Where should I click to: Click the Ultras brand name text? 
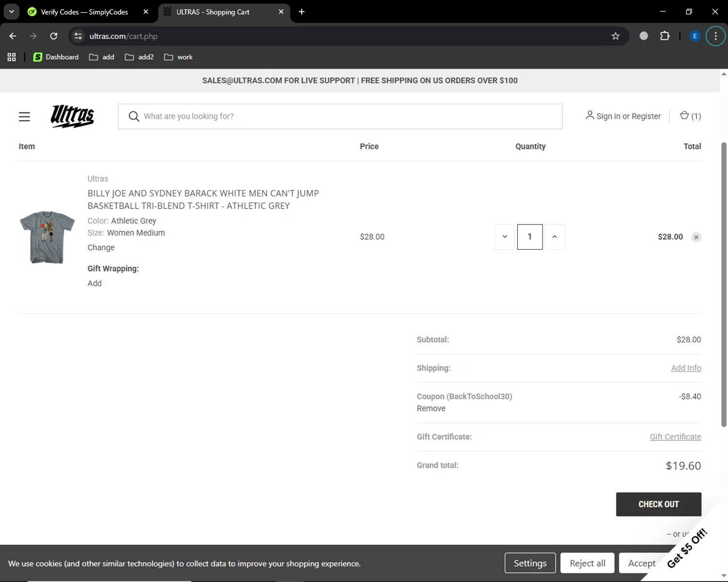(x=98, y=179)
